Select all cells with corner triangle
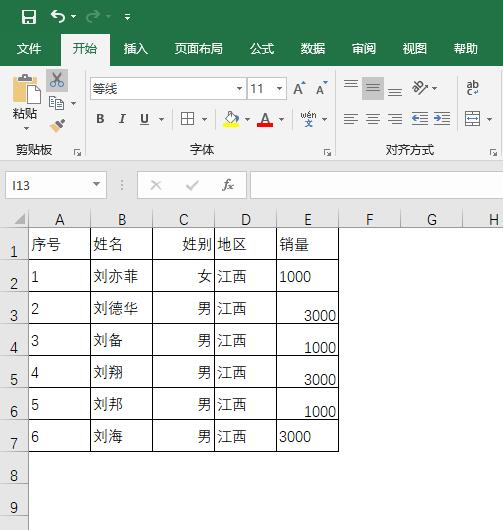Viewport: 503px width, 530px height. pyautogui.click(x=20, y=219)
